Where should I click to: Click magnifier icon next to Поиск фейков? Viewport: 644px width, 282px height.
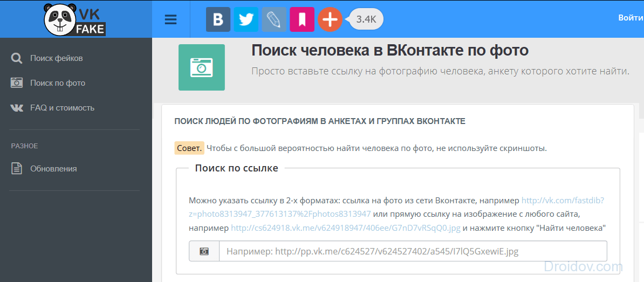16,58
